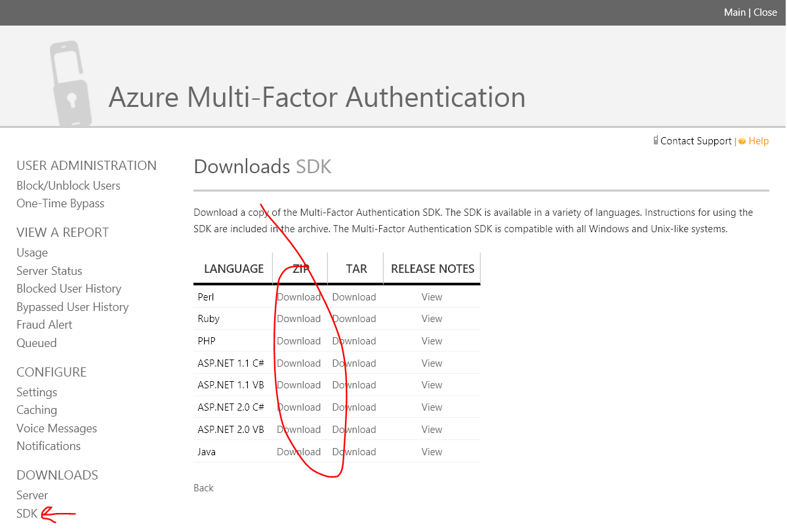787x532 pixels.
Task: Download the PHP SDK as ZIP
Action: click(298, 341)
